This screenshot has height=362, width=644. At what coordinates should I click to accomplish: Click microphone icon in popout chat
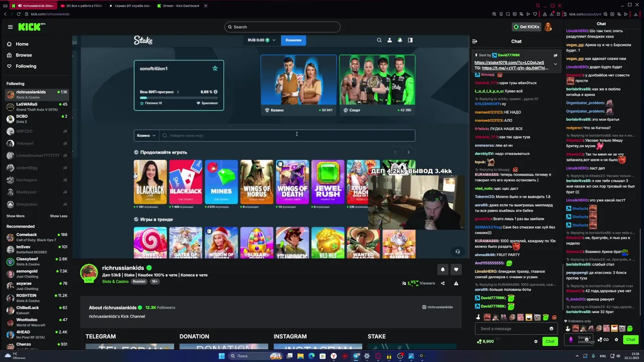click(571, 339)
